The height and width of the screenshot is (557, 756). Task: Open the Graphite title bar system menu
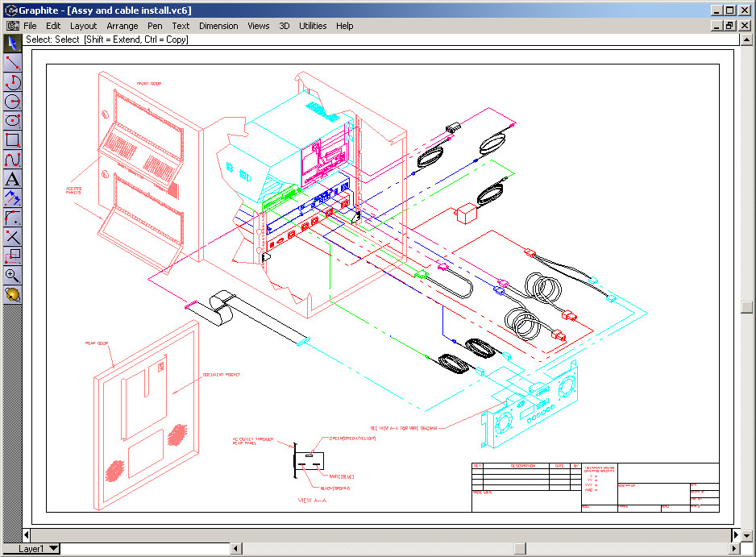(x=10, y=10)
